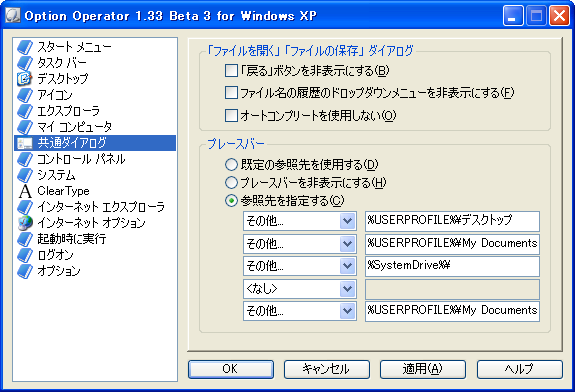
Task: Open the <なし> dropdown
Action: click(x=347, y=289)
